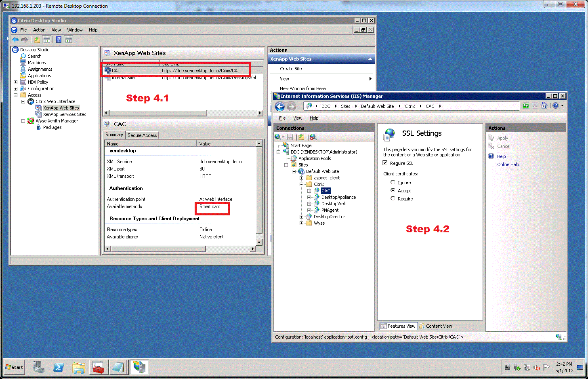Viewport: 588px width, 379px height.
Task: Select XenApp Services Sites in tree
Action: point(65,114)
